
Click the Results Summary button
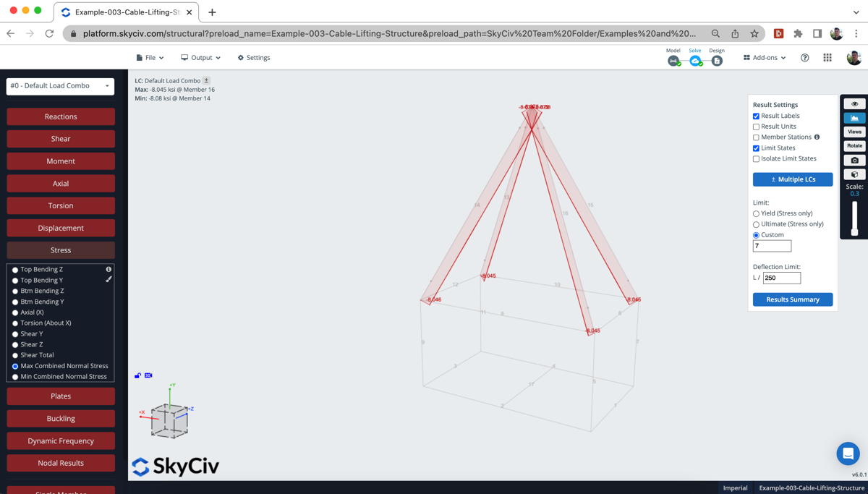(x=793, y=299)
